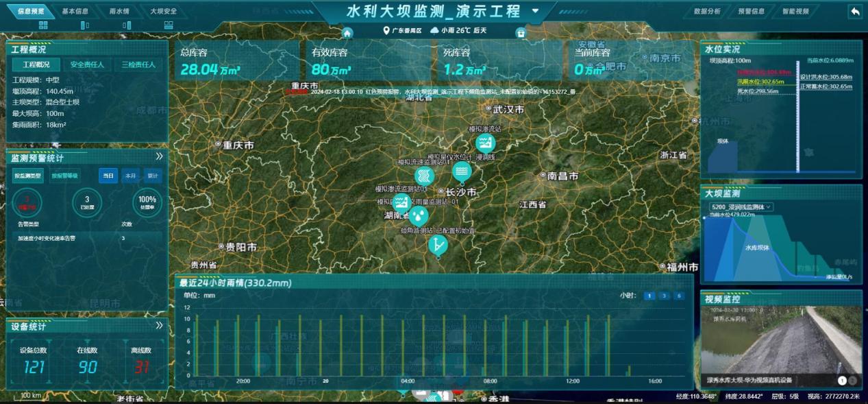The image size is (868, 404).
Task: Expand the 监测预警统计 panel
Action: pyautogui.click(x=159, y=156)
